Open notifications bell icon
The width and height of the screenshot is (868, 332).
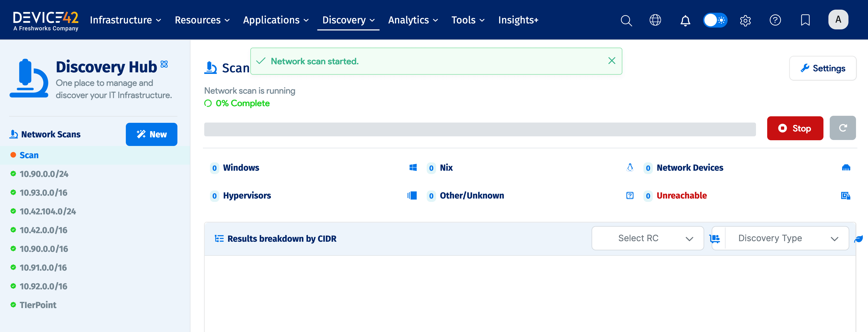tap(685, 20)
